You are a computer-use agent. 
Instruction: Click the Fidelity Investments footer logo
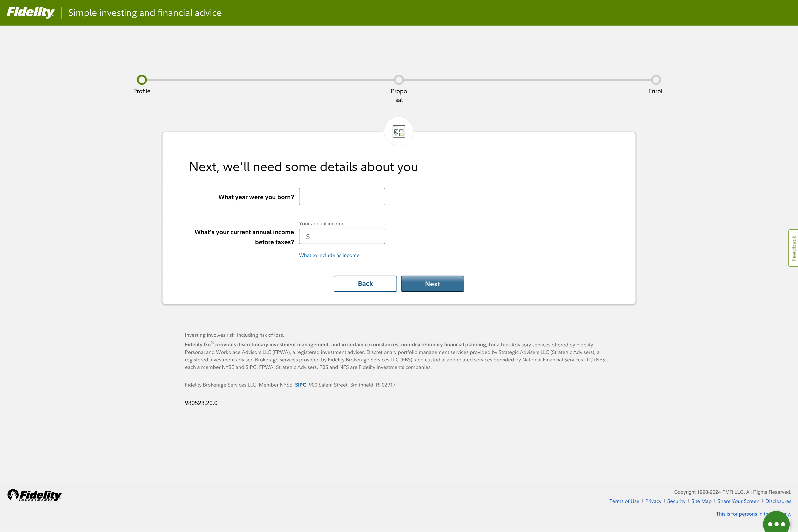pos(34,495)
